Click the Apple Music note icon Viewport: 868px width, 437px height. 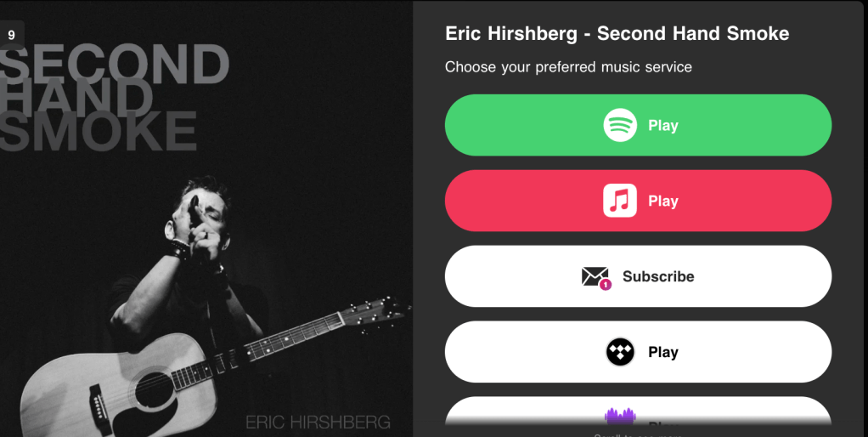click(620, 201)
